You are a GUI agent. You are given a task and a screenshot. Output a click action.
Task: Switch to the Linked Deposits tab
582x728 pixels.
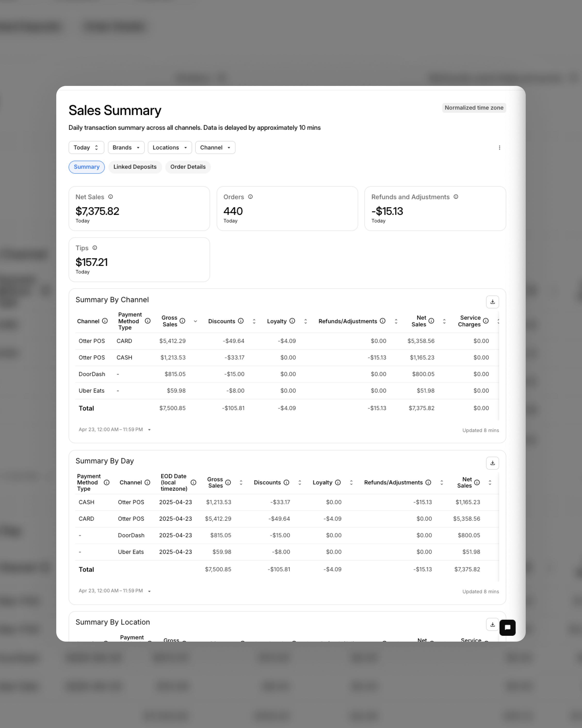135,167
